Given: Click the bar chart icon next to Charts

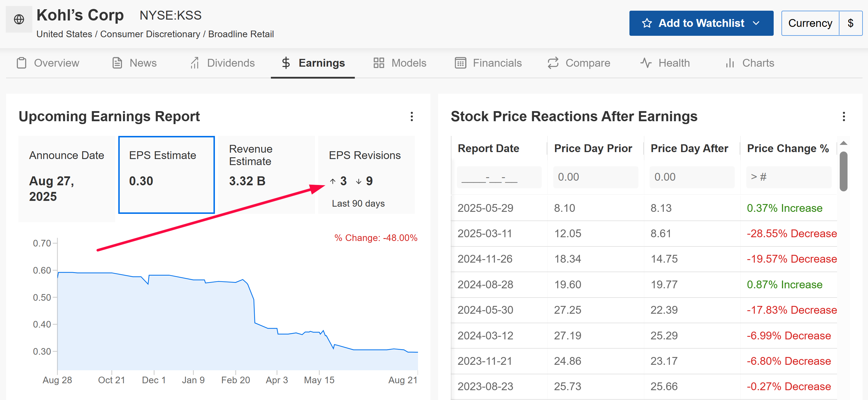Looking at the screenshot, I should [730, 63].
